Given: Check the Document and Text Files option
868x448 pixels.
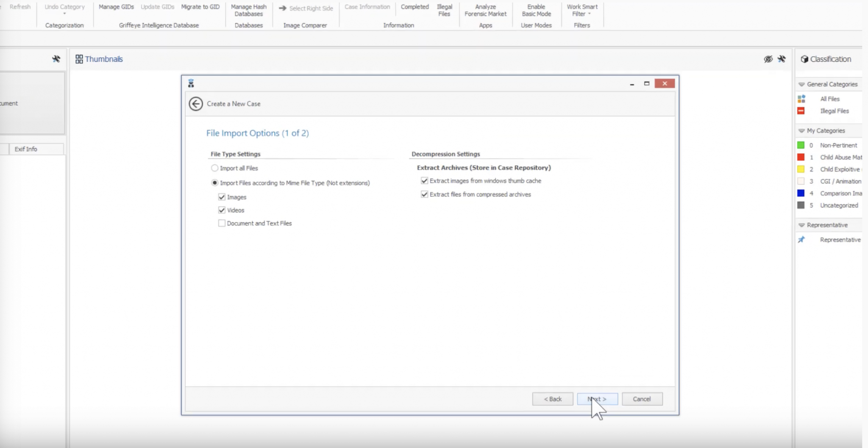Looking at the screenshot, I should (222, 223).
